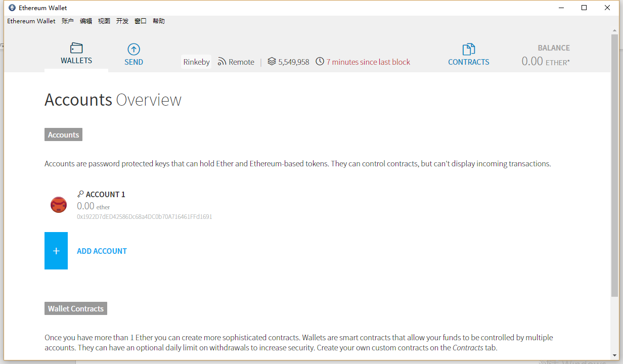The height and width of the screenshot is (364, 623).
Task: Open the 账户 menu
Action: 68,21
